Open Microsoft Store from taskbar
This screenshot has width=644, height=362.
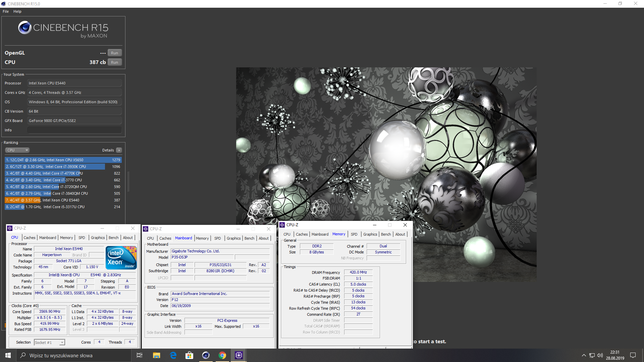click(x=190, y=355)
